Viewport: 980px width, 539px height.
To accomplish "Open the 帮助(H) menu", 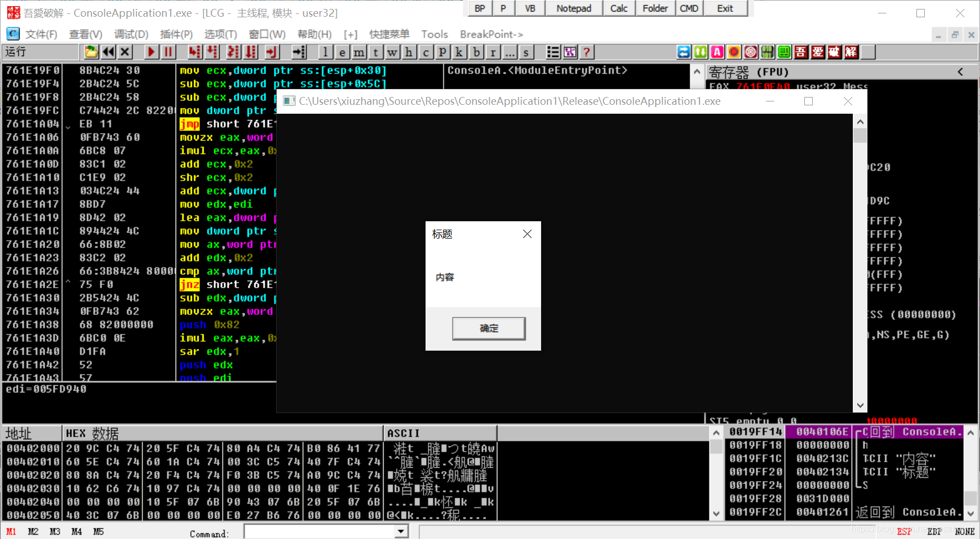I will [315, 35].
